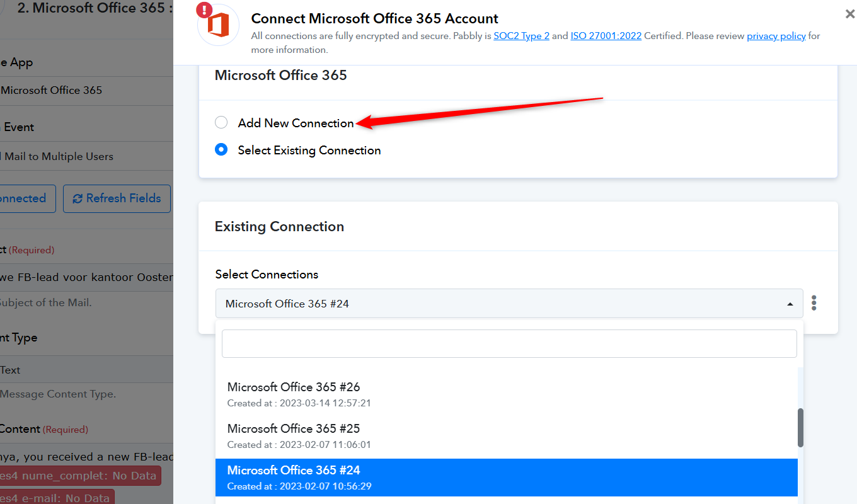
Task: Click the red alert badge on Office logo
Action: (205, 10)
